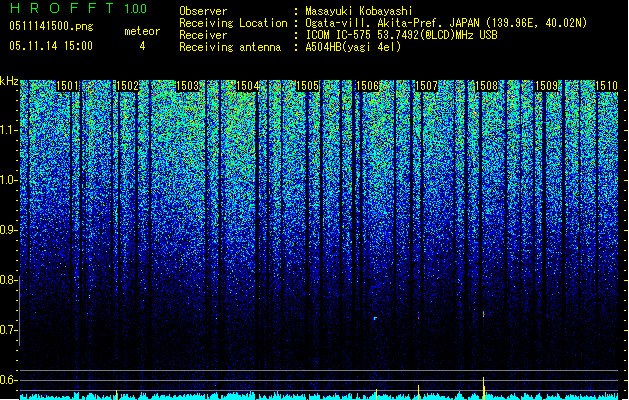Click the 1.1 kHz axis label
This screenshot has height=400, width=629.
pyautogui.click(x=8, y=130)
